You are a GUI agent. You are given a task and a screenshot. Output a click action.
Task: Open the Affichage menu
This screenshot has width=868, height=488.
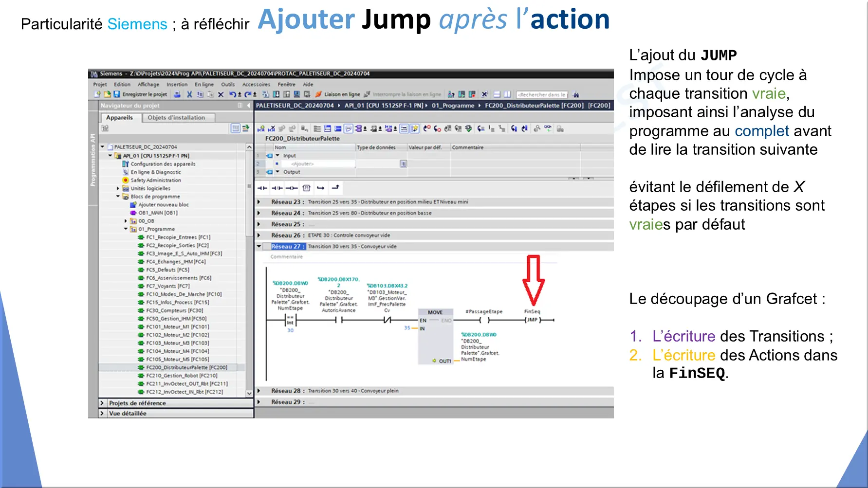(x=148, y=84)
